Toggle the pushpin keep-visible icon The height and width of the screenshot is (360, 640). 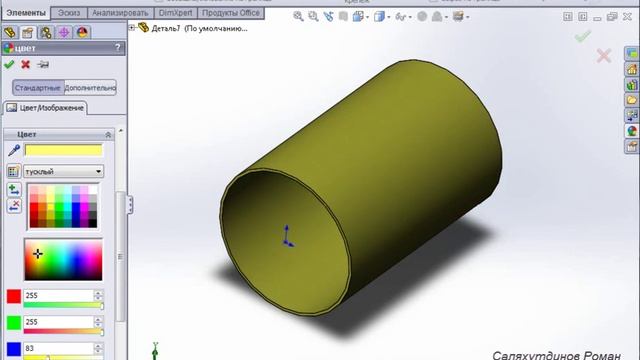coord(43,64)
